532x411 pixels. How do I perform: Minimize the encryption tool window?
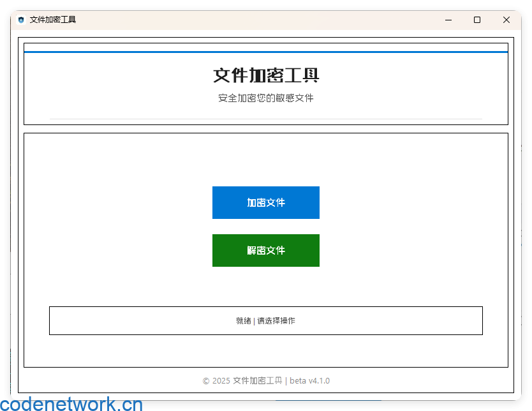tap(448, 20)
